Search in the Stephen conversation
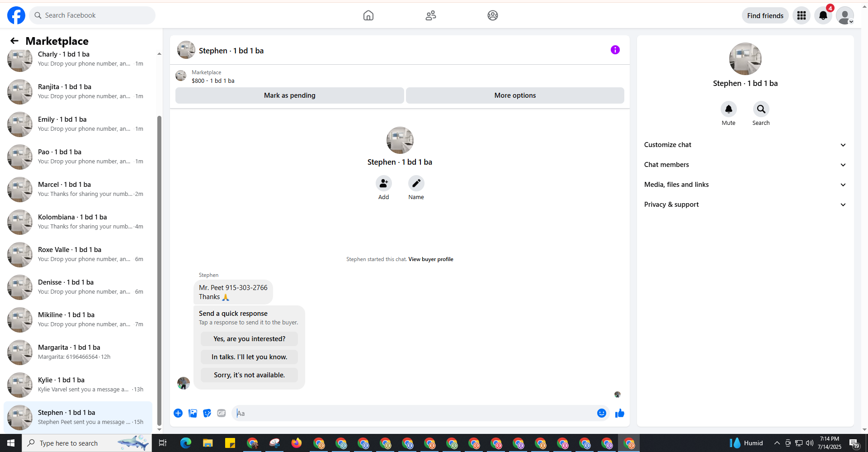 [x=761, y=109]
